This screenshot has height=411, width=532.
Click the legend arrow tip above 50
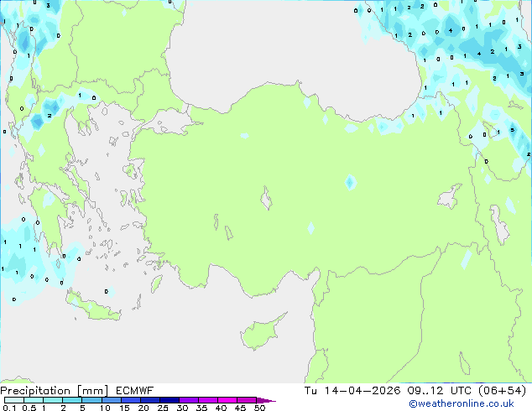(x=266, y=400)
